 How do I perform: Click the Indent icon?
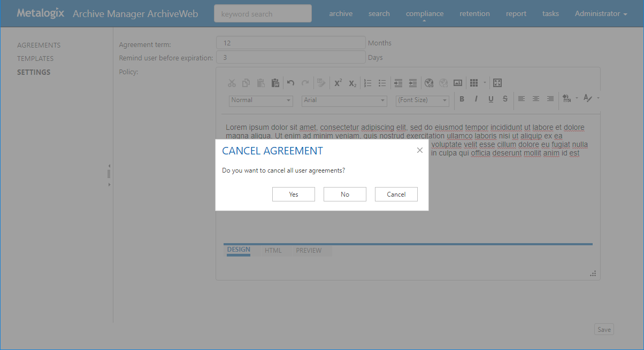tap(398, 83)
